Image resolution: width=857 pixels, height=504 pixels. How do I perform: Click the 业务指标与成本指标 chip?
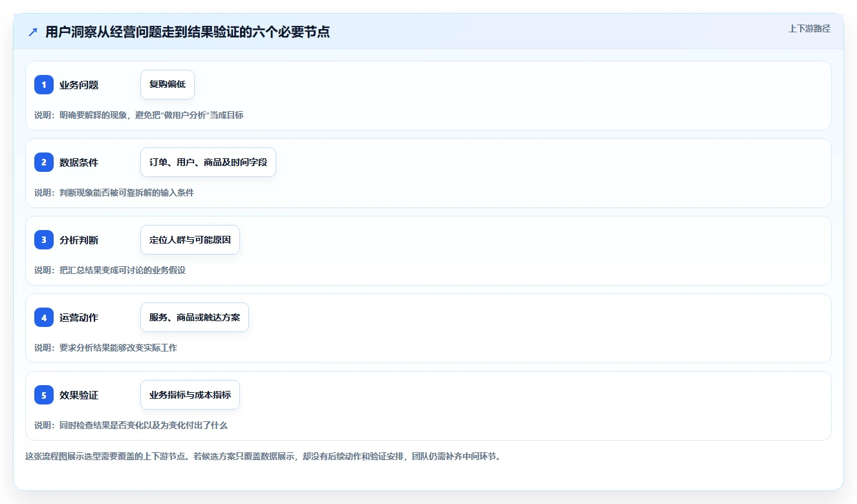point(190,395)
